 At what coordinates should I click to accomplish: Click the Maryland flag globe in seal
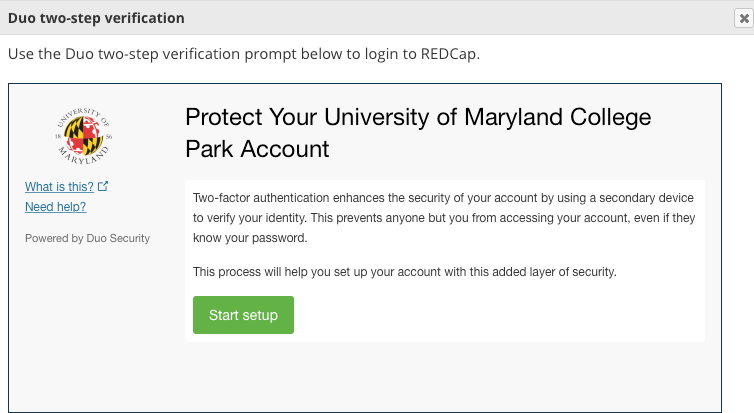[84, 136]
